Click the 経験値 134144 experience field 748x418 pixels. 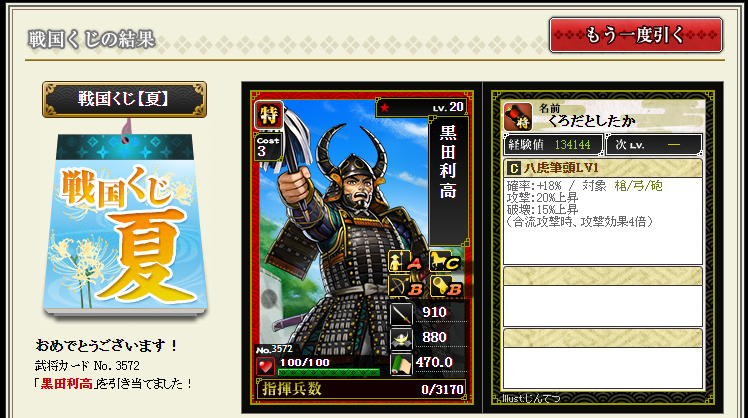(x=553, y=145)
